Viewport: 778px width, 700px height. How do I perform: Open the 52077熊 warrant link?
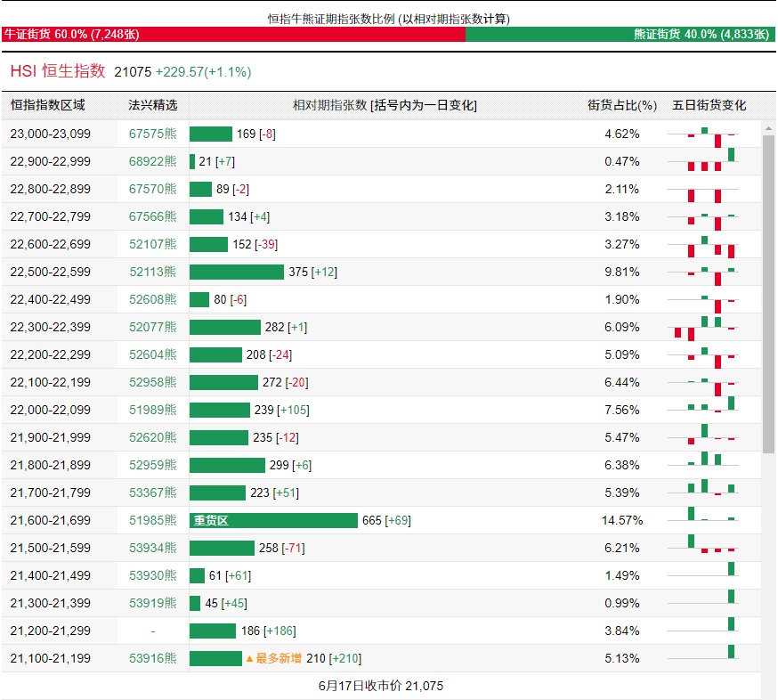[x=153, y=327]
